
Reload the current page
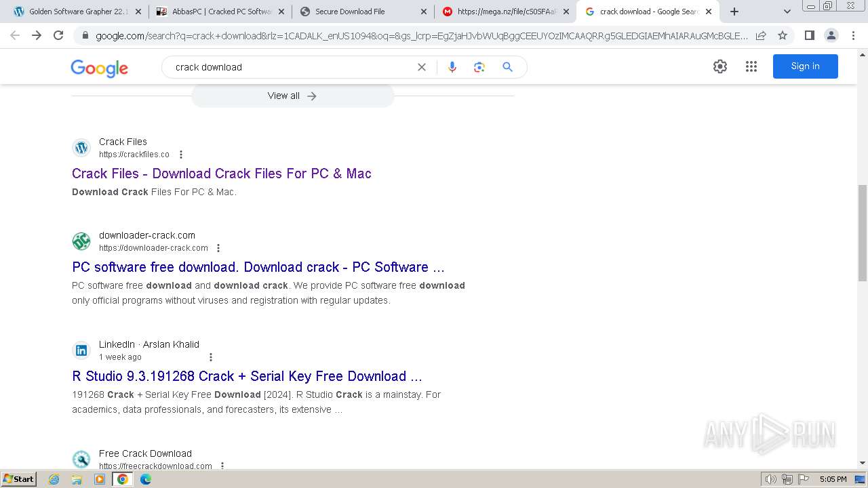[x=58, y=35]
